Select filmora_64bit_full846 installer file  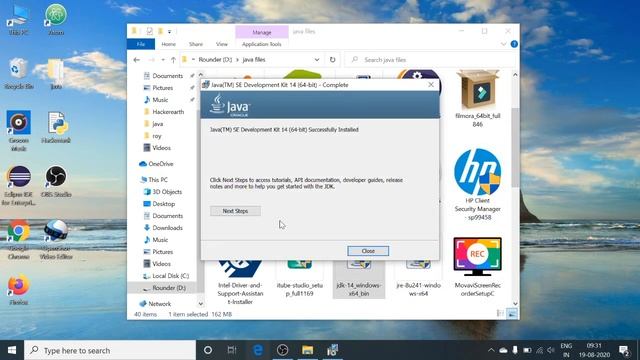click(x=478, y=99)
